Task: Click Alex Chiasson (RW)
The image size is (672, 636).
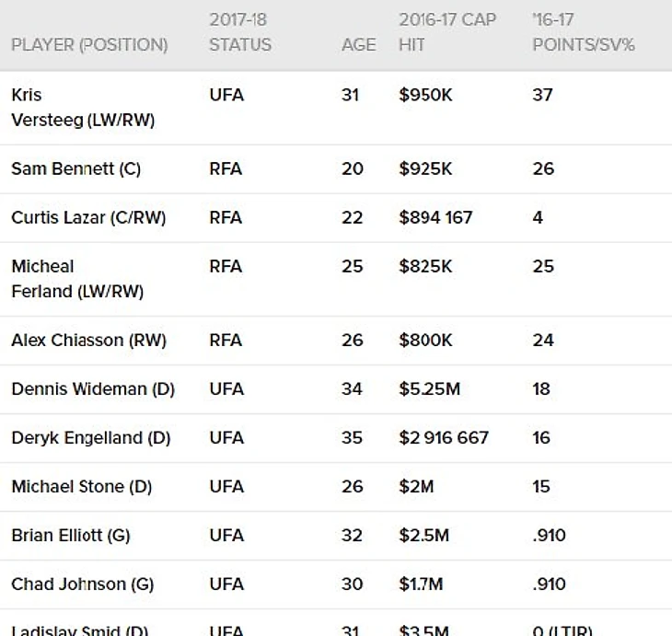Action: tap(88, 340)
